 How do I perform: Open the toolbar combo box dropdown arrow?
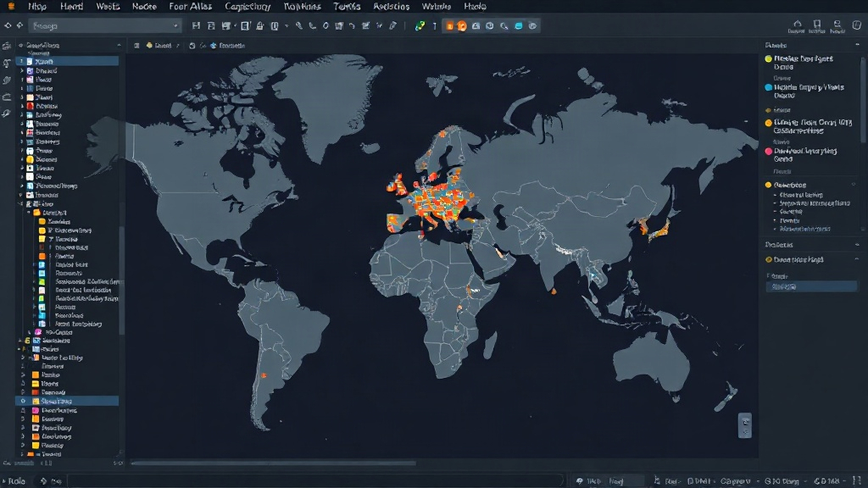175,26
